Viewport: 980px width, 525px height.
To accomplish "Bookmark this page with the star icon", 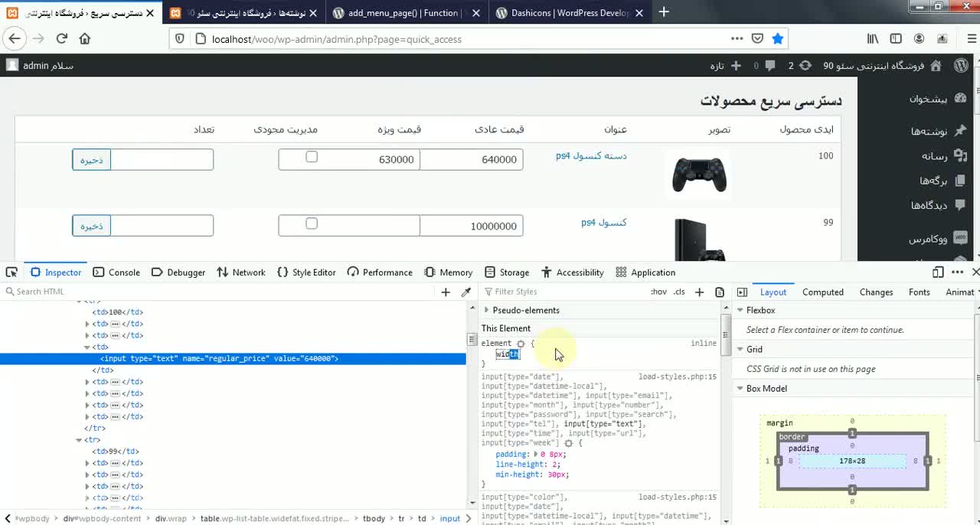I will tap(778, 38).
